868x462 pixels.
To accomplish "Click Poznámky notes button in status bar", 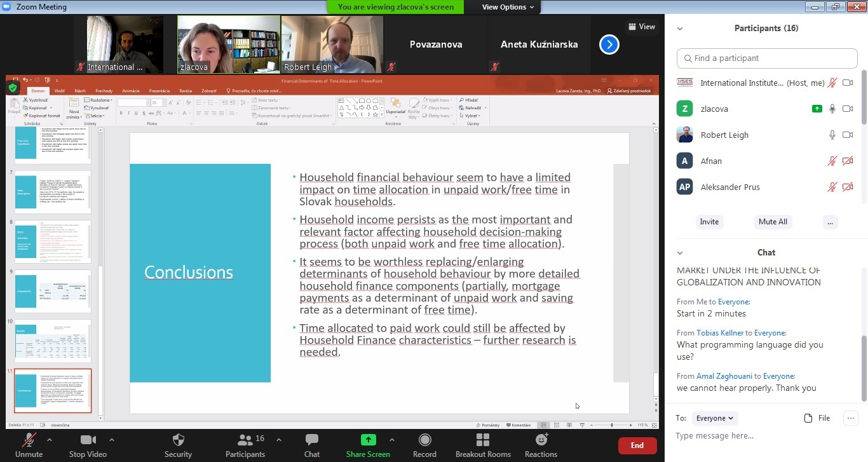I will [x=487, y=425].
